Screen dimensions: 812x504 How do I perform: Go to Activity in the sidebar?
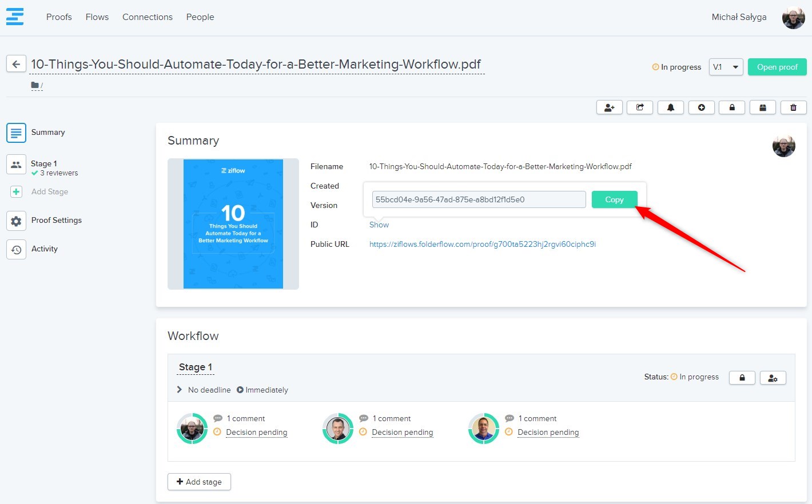click(45, 249)
